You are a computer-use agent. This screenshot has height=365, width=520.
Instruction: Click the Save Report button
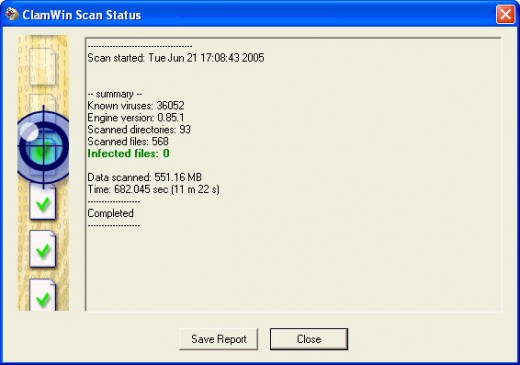tap(218, 339)
